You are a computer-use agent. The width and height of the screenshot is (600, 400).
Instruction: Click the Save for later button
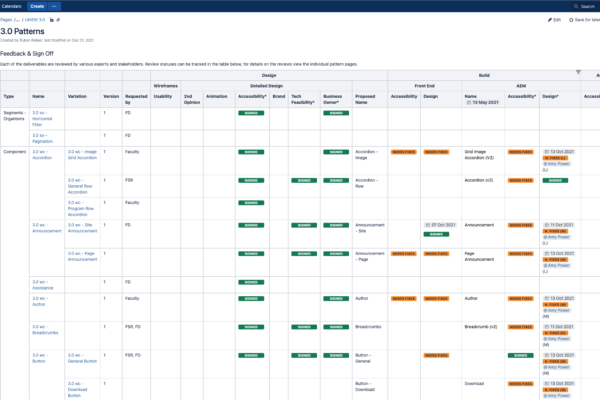[584, 20]
